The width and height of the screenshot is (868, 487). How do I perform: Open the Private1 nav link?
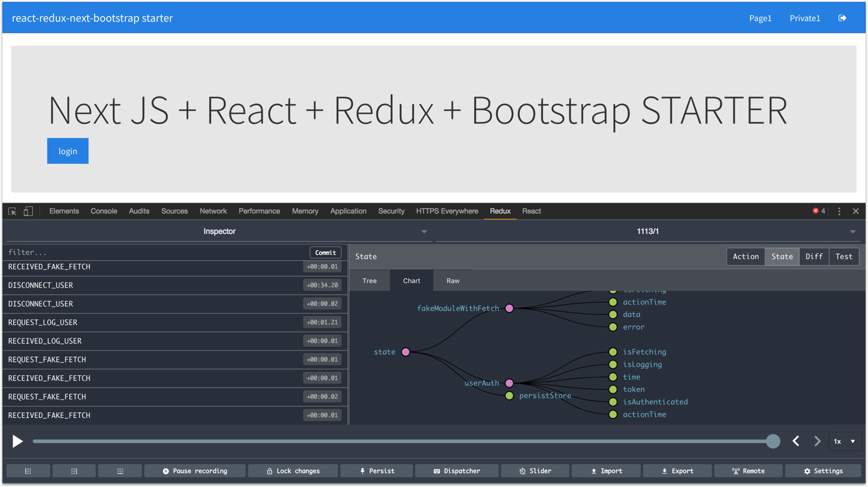804,18
